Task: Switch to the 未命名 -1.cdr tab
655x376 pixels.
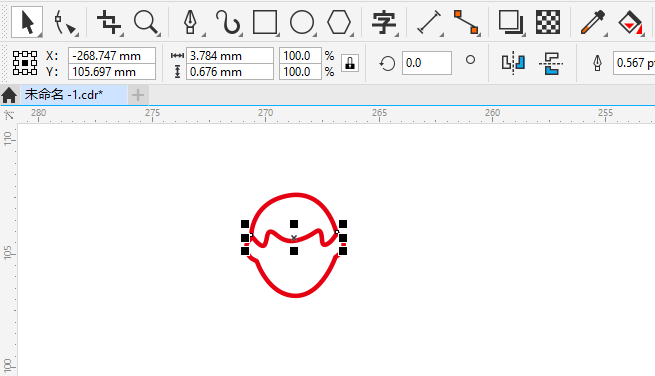Action: click(x=74, y=95)
